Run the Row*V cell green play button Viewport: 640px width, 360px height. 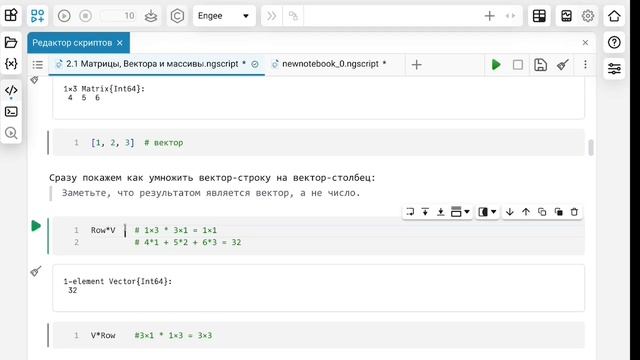36,226
